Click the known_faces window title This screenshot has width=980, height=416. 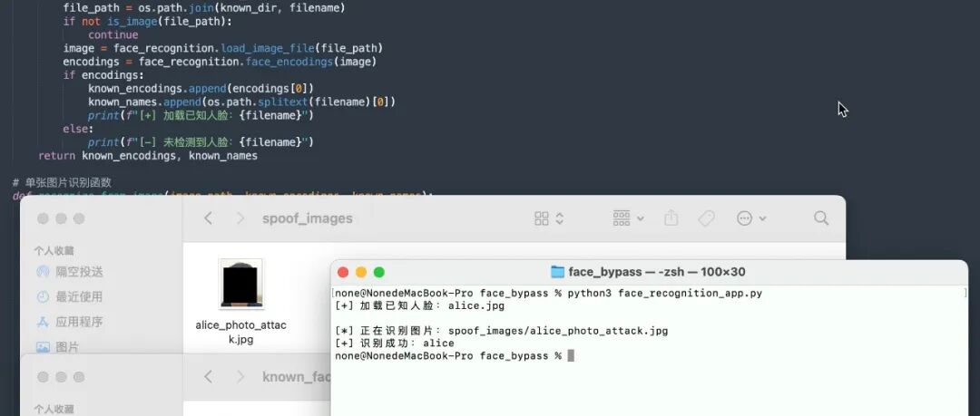[x=296, y=377]
